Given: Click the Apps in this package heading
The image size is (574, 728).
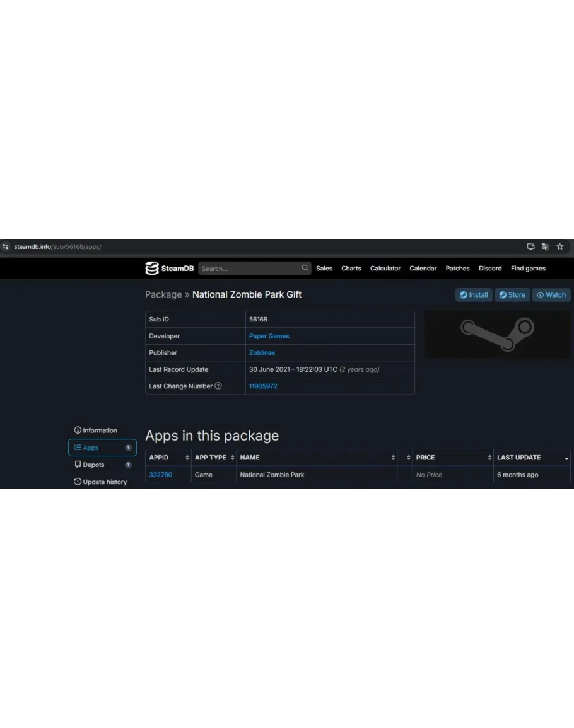Looking at the screenshot, I should tap(212, 436).
